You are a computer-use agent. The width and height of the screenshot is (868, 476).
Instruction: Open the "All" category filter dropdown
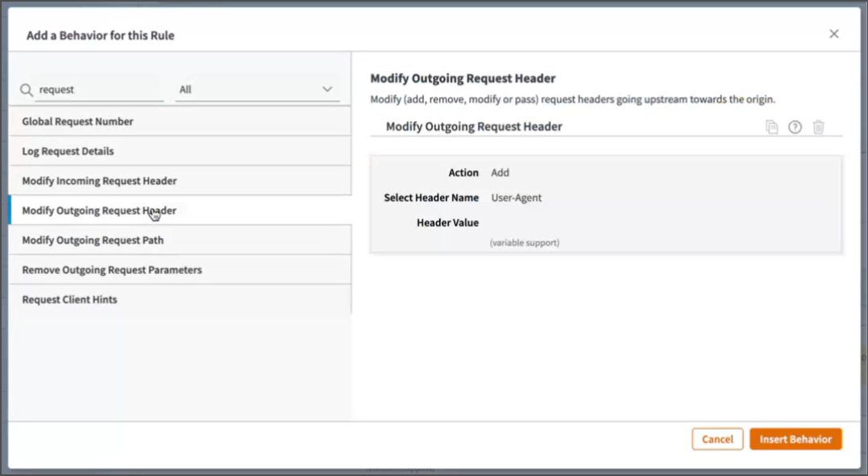256,90
